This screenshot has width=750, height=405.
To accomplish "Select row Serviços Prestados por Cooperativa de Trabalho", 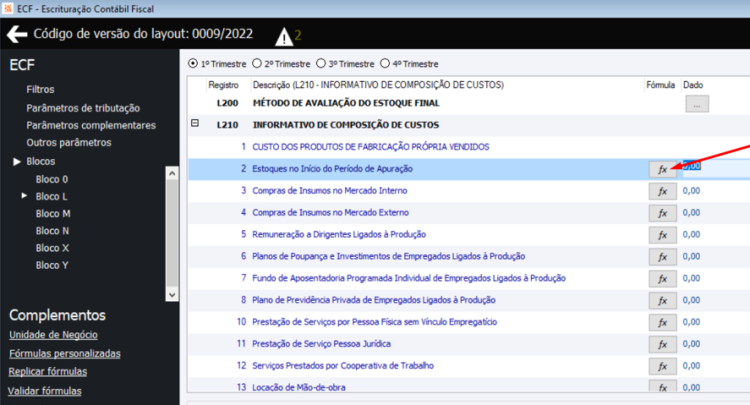I will pos(469,366).
